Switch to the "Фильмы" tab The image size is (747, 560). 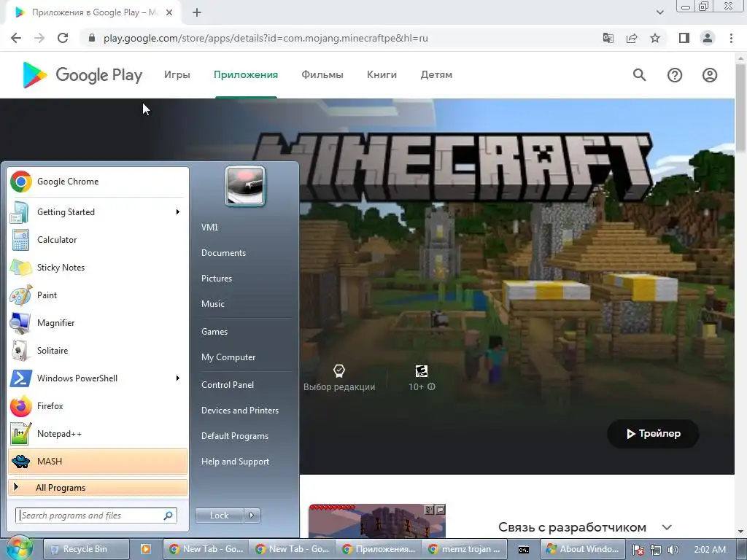pos(322,75)
